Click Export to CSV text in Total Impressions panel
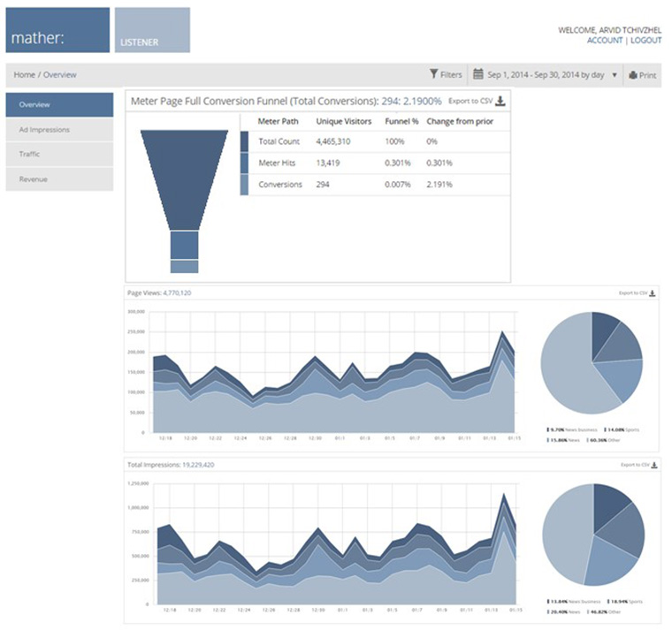 coord(635,465)
